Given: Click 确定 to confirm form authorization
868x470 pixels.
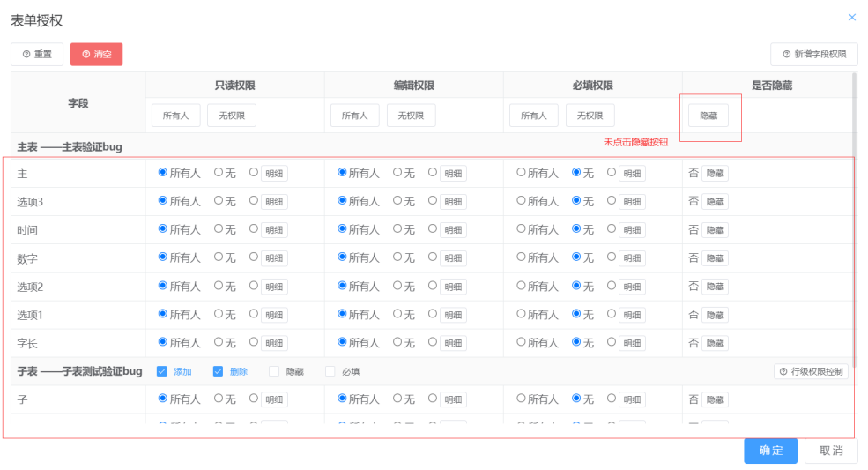Looking at the screenshot, I should coord(770,451).
